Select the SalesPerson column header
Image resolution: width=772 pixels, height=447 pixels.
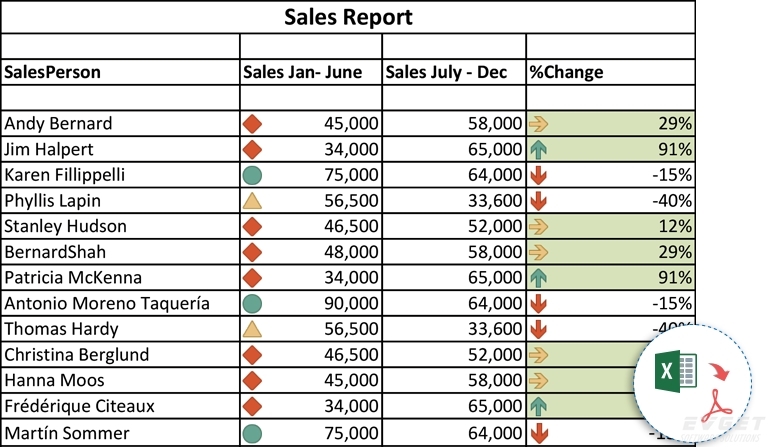[x=120, y=72]
